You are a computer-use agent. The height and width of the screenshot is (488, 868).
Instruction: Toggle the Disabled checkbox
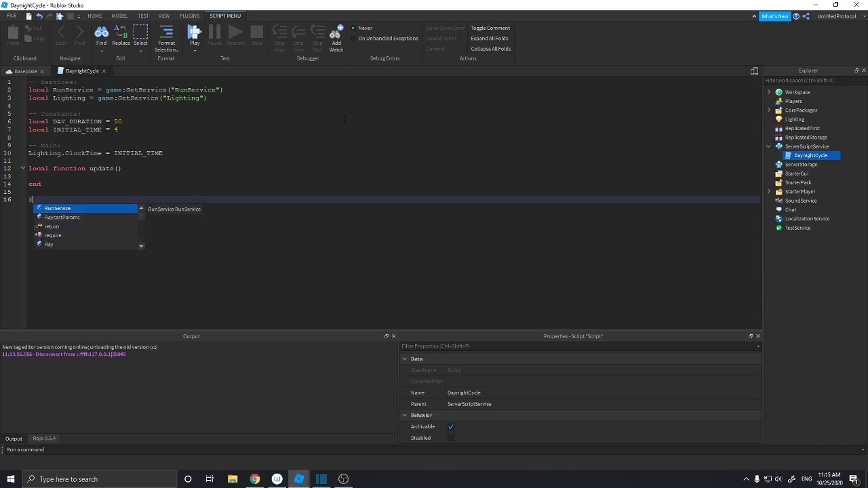pos(450,438)
